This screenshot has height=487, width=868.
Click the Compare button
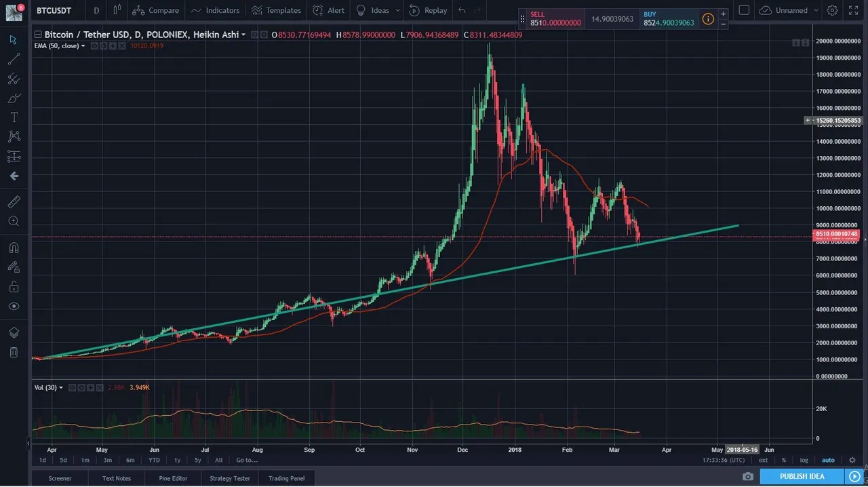coord(156,10)
